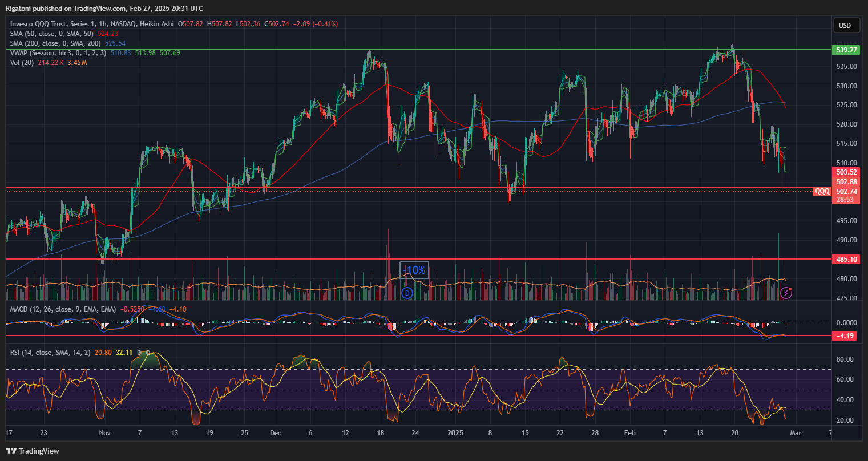Screen dimensions: 868x461
Task: Click the Mar label on time axis
Action: [x=796, y=433]
